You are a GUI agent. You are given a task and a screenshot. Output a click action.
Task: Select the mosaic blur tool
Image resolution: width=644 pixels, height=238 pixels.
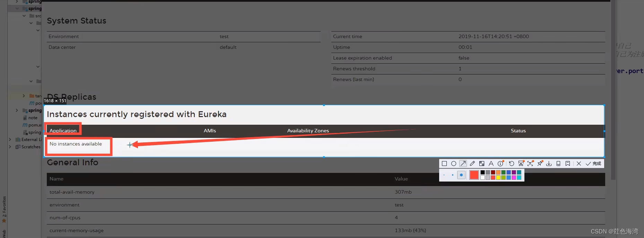point(482,164)
